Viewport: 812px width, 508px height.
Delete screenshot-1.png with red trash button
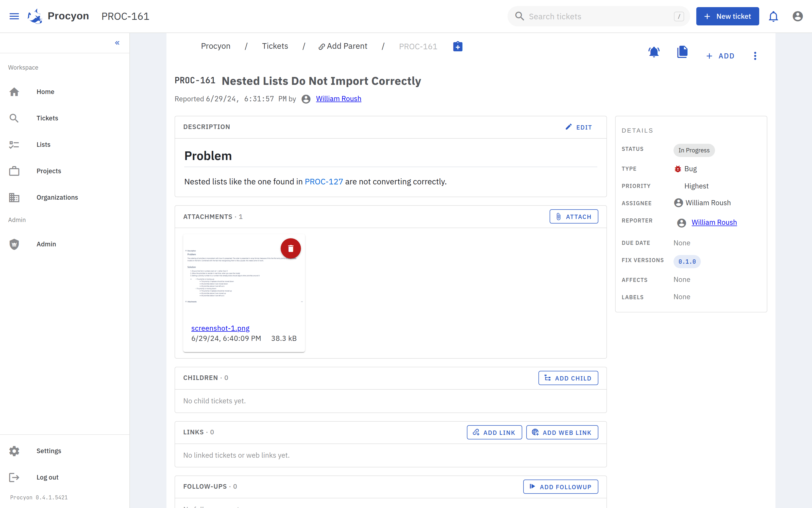coord(291,248)
